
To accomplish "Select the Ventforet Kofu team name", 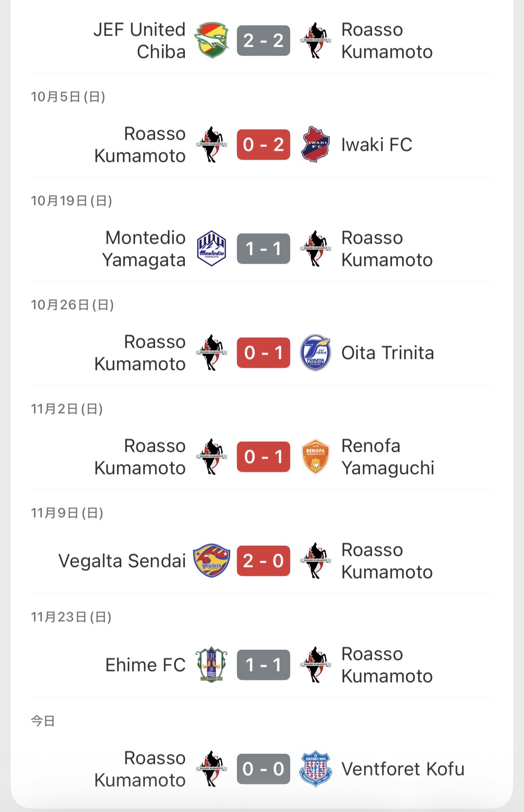I will 403,769.
